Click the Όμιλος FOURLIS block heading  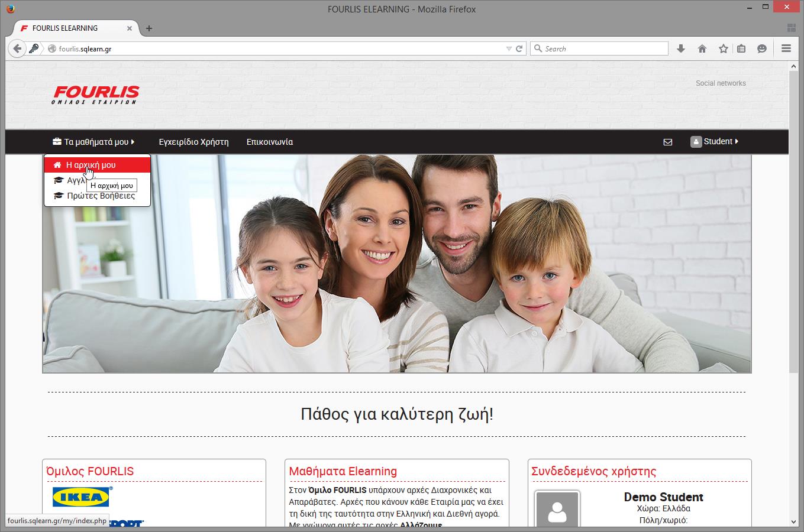tap(90, 471)
